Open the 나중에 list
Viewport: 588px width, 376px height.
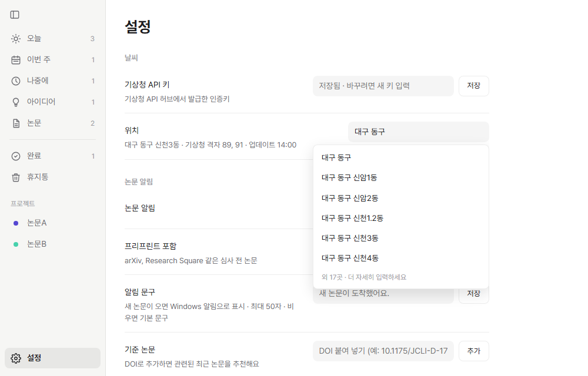click(x=52, y=81)
